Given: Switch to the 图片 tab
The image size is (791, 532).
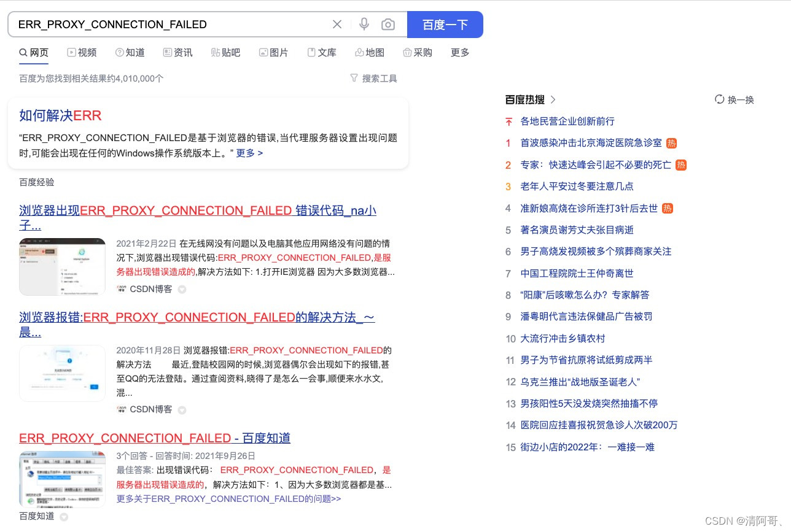Looking at the screenshot, I should [x=273, y=53].
